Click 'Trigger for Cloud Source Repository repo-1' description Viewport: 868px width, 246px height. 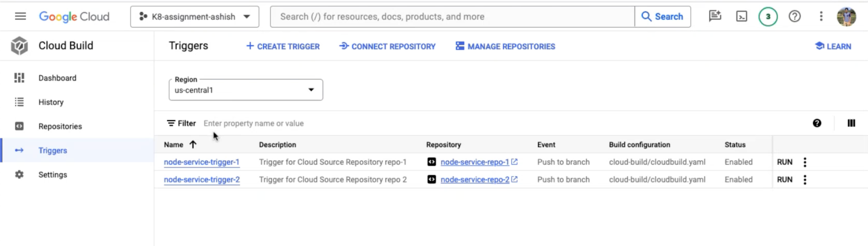(333, 162)
